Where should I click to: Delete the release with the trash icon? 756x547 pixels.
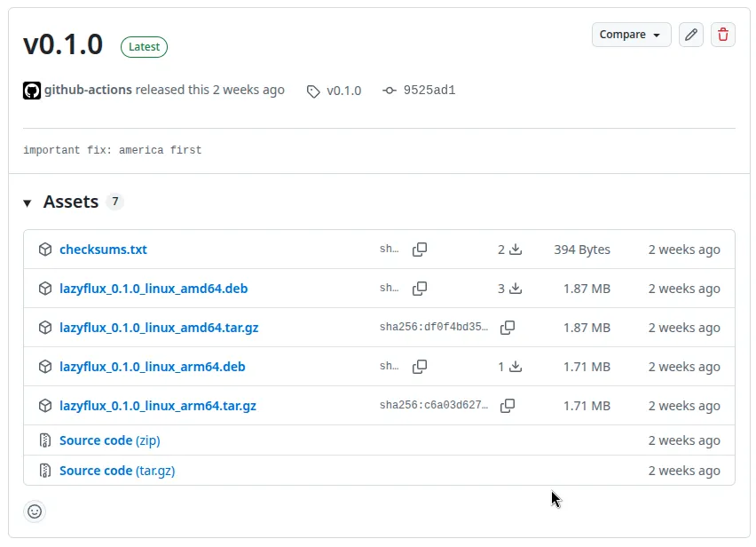723,35
